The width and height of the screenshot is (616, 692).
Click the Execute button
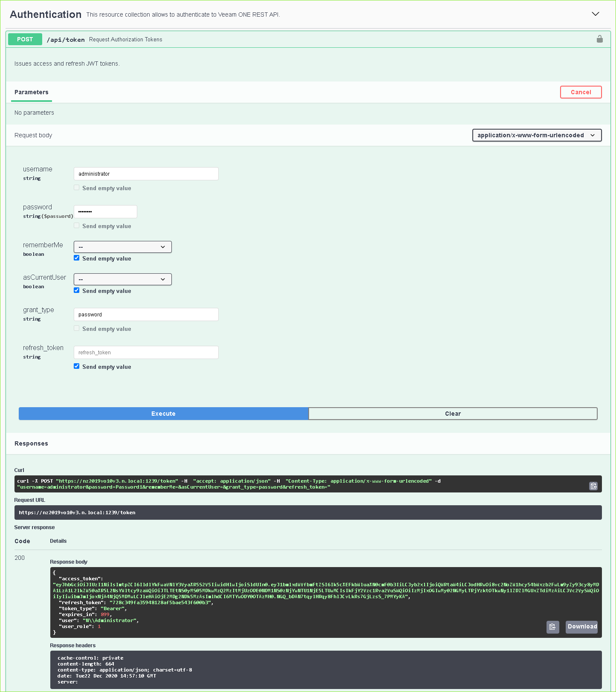coord(164,414)
